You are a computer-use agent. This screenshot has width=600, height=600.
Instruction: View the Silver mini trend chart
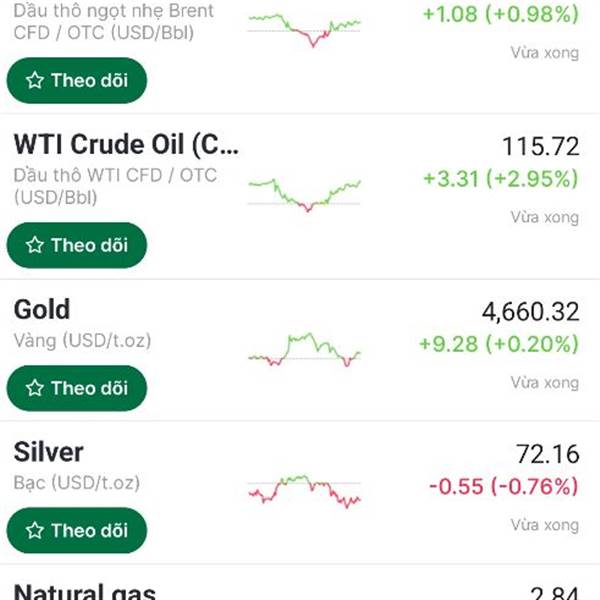click(304, 491)
